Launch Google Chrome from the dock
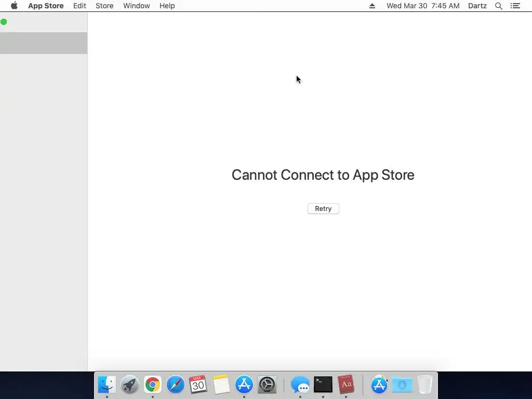Viewport: 532px width, 399px height. tap(153, 384)
